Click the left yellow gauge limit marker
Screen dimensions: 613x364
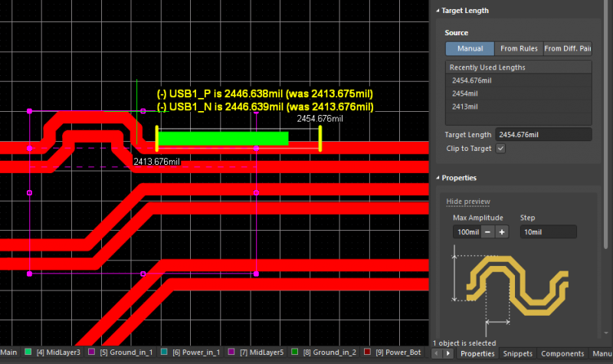157,139
